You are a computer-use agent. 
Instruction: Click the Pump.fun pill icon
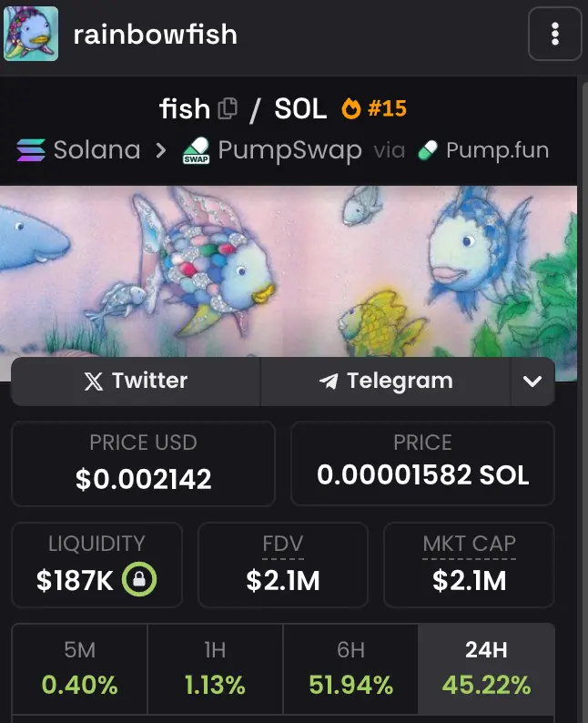[428, 150]
